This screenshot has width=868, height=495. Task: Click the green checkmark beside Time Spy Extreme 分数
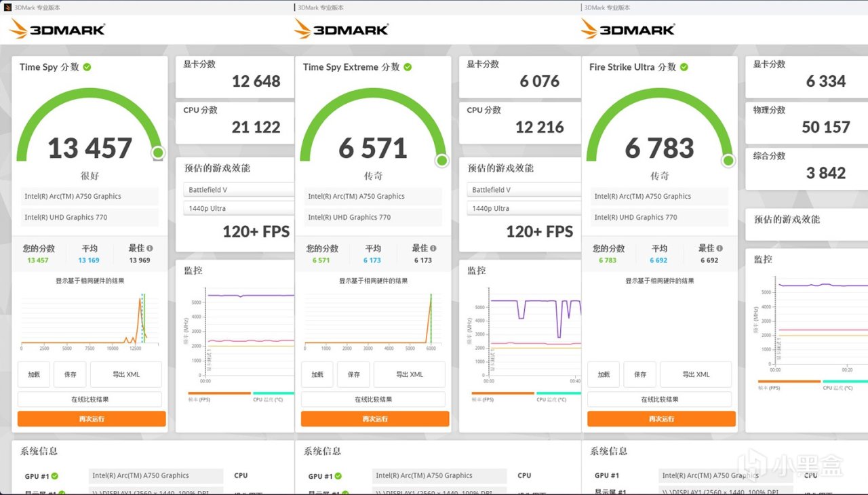[408, 67]
